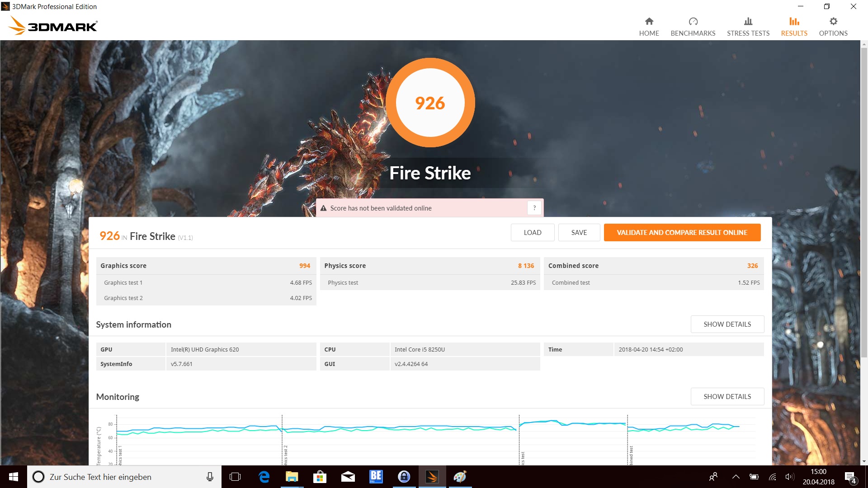Screen dimensions: 868x488
Task: Open the Windows Start menu
Action: click(14, 477)
